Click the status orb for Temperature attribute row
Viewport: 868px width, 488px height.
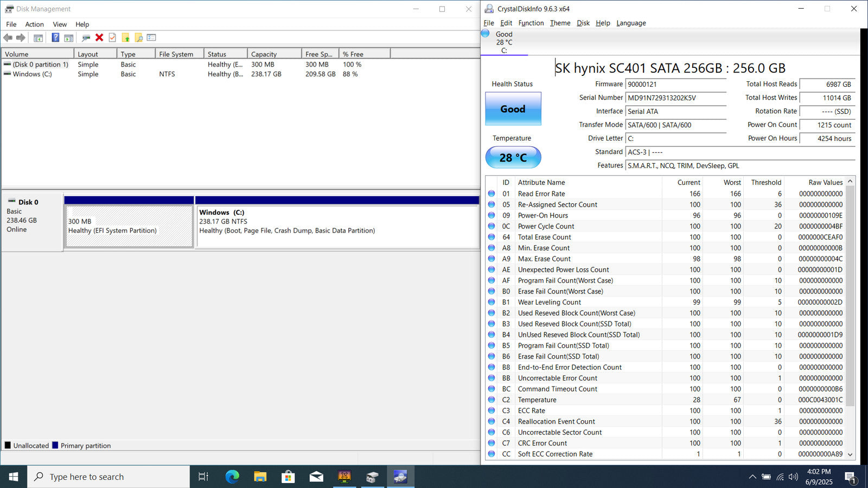coord(492,400)
